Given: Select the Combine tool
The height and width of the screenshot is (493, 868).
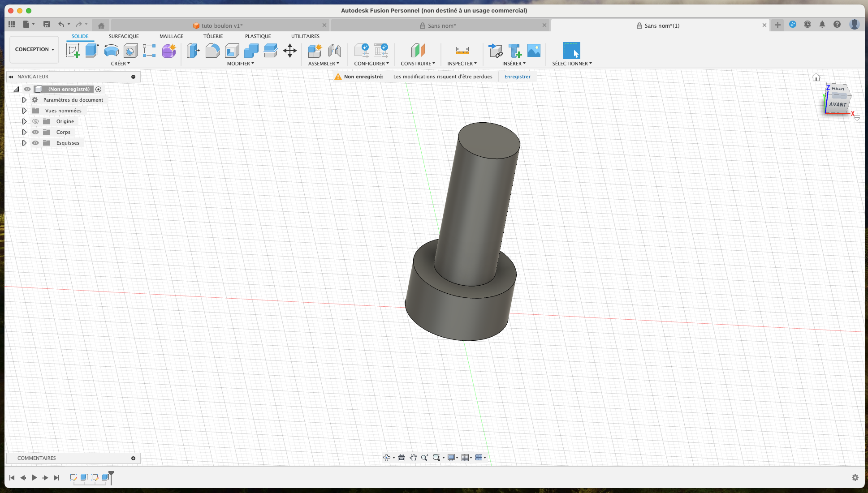Looking at the screenshot, I should (x=251, y=51).
